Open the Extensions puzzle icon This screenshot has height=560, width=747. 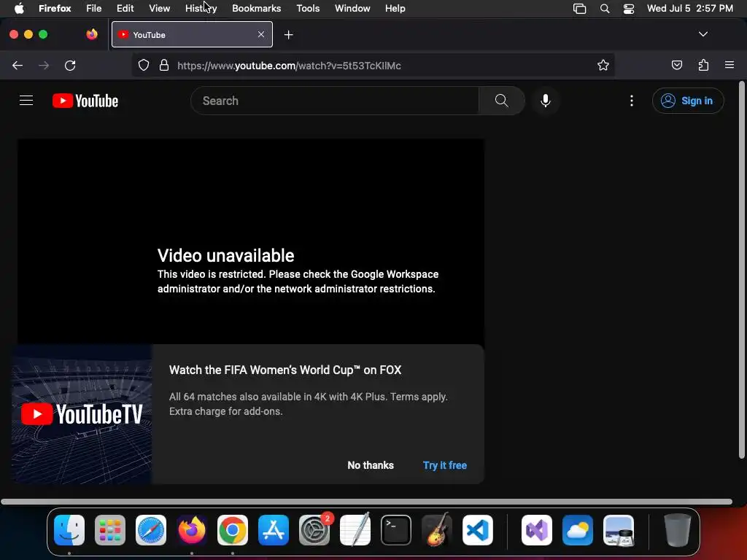703,65
